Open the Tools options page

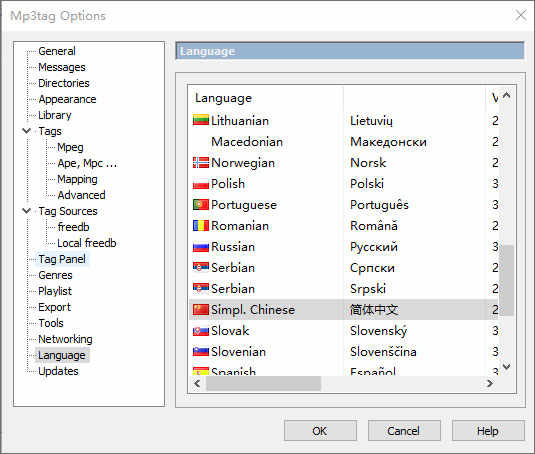click(x=51, y=323)
